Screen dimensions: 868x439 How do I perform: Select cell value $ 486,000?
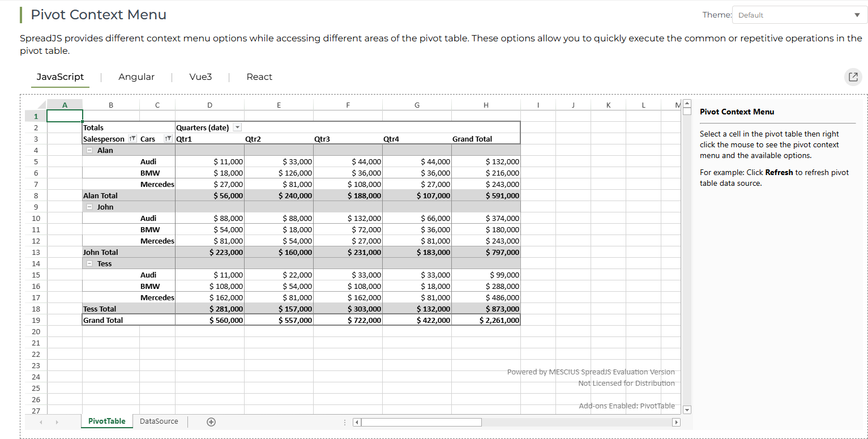(486, 297)
